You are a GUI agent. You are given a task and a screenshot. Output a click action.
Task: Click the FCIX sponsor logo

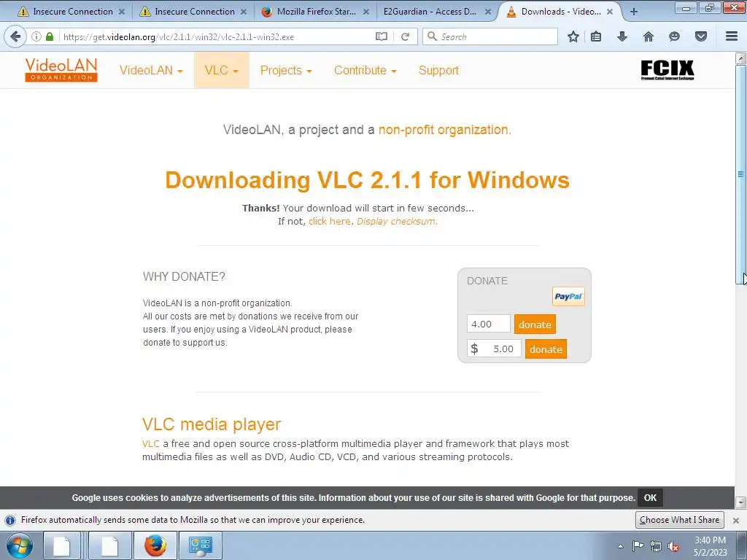click(x=667, y=70)
